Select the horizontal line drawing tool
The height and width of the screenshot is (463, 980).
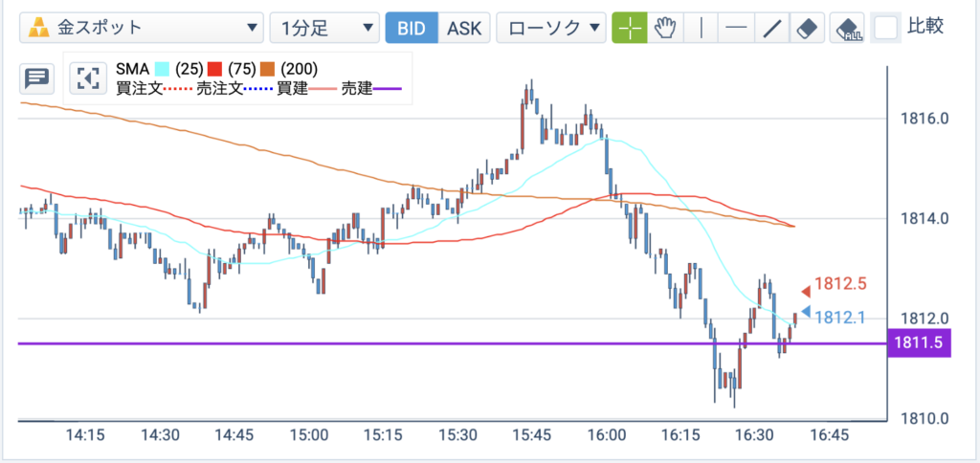click(737, 28)
